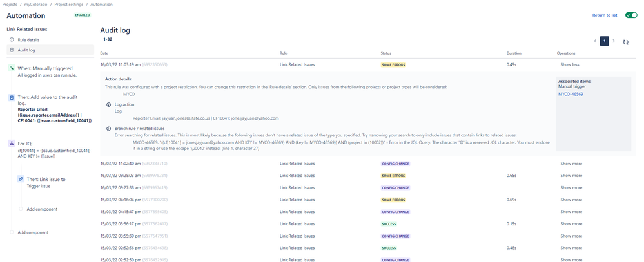
Task: Show more for 15/03/22 03:55:30 pm entry
Action: [571, 236]
